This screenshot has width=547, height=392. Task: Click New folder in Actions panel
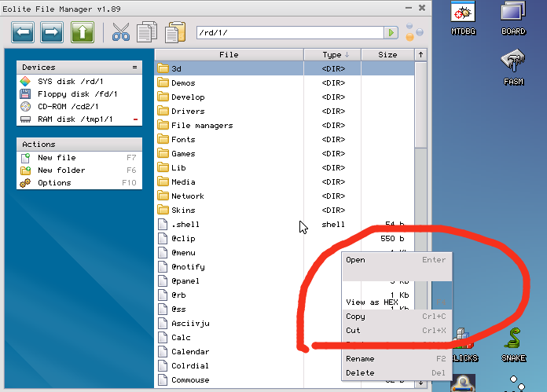(61, 170)
